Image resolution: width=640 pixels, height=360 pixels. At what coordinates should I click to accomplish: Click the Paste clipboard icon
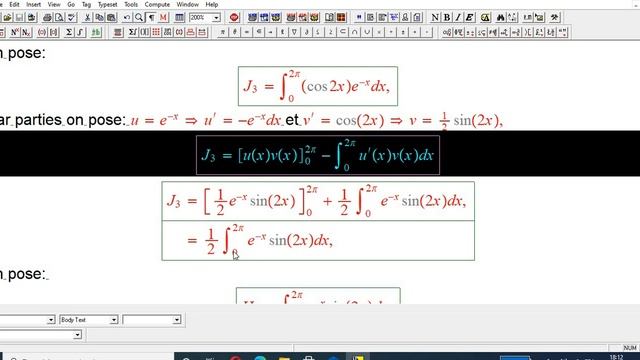click(x=111, y=18)
